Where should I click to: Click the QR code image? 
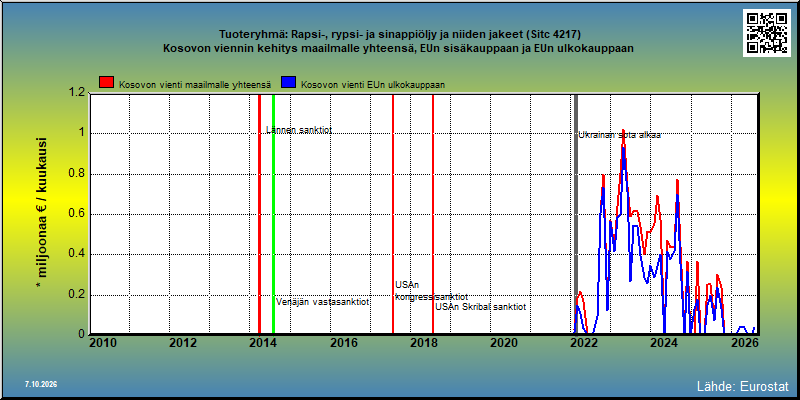pos(766,33)
